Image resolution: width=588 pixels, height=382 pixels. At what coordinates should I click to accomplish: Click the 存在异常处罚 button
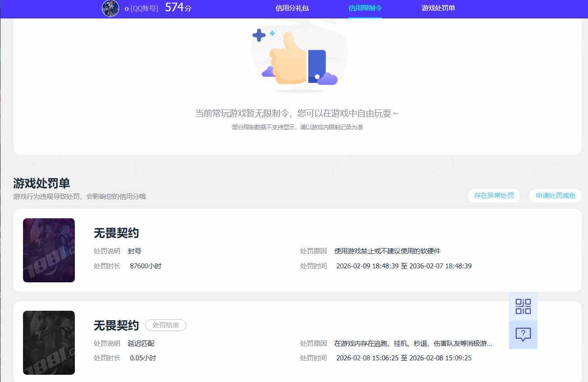click(x=494, y=196)
